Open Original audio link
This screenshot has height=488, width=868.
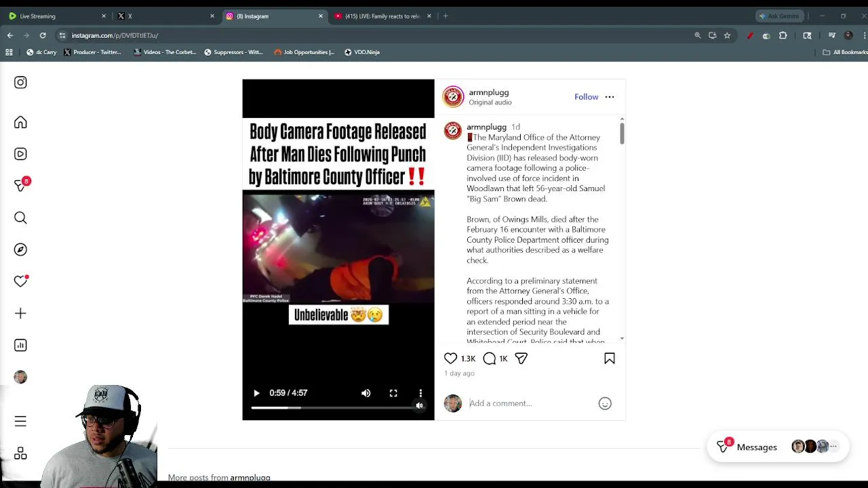point(490,102)
